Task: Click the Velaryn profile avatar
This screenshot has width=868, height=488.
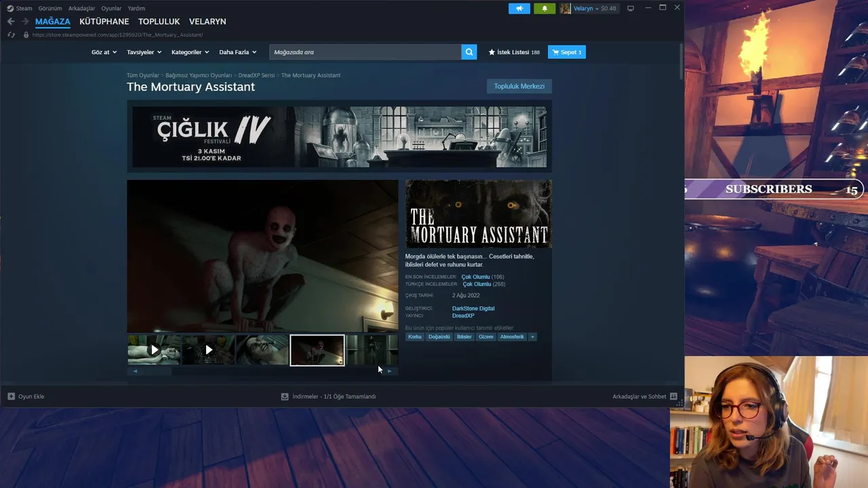Action: 565,8
